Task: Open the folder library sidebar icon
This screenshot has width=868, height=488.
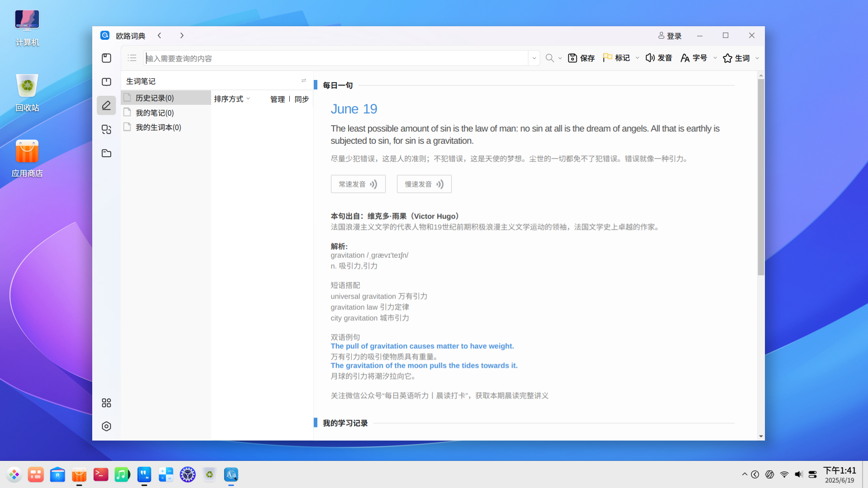Action: point(106,153)
